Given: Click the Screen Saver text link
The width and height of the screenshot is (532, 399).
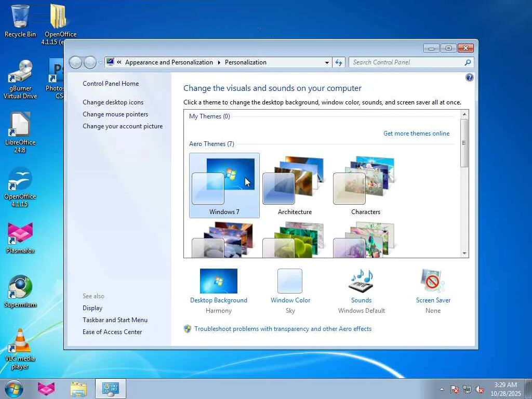Looking at the screenshot, I should click(433, 300).
